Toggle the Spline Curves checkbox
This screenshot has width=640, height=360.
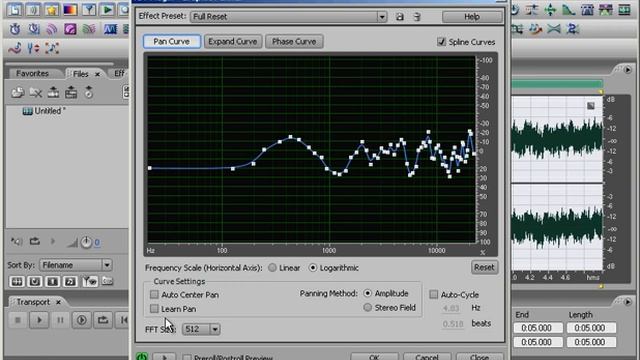point(441,42)
